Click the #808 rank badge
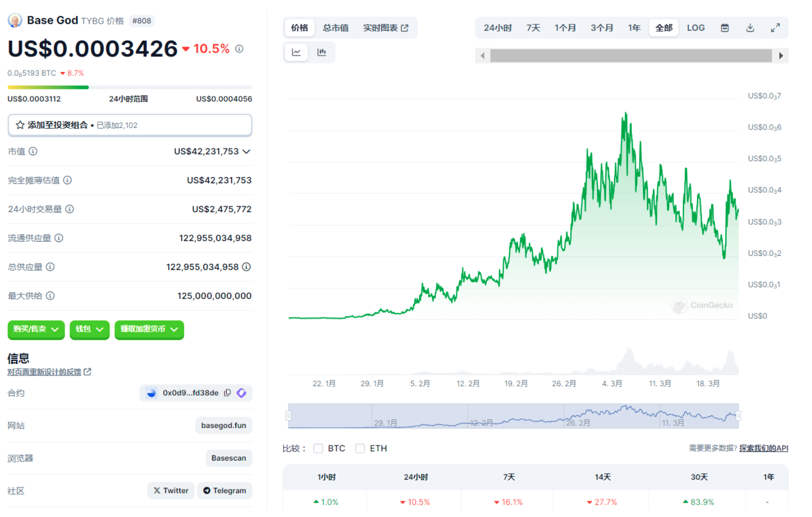 pyautogui.click(x=141, y=21)
